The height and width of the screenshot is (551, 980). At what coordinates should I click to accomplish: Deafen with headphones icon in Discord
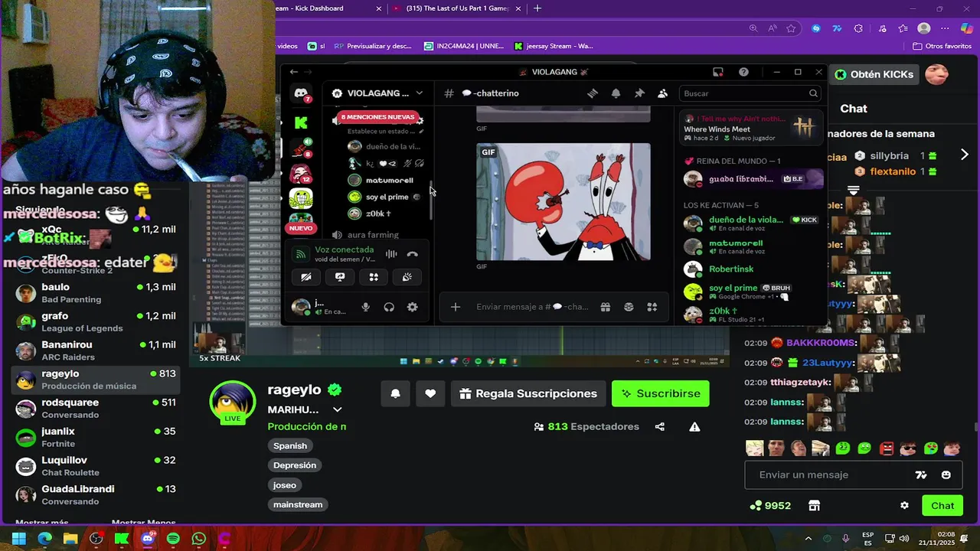389,307
